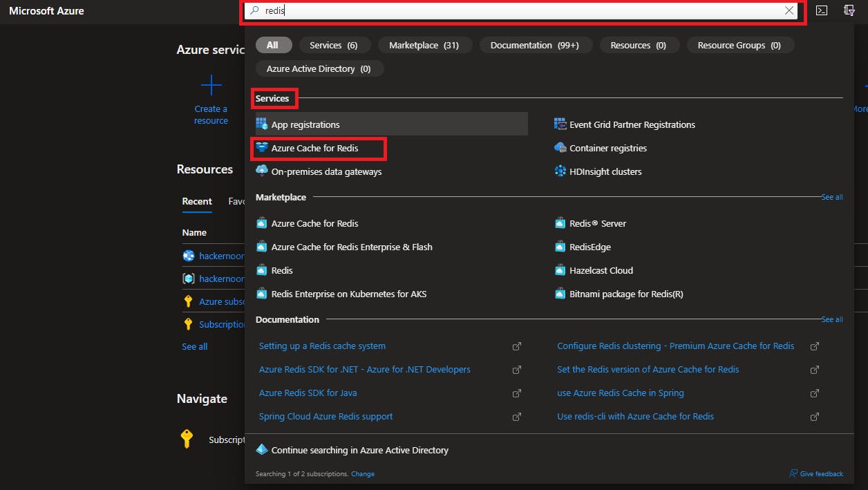This screenshot has width=868, height=490.
Task: Clear the search box with X icon
Action: (x=789, y=11)
